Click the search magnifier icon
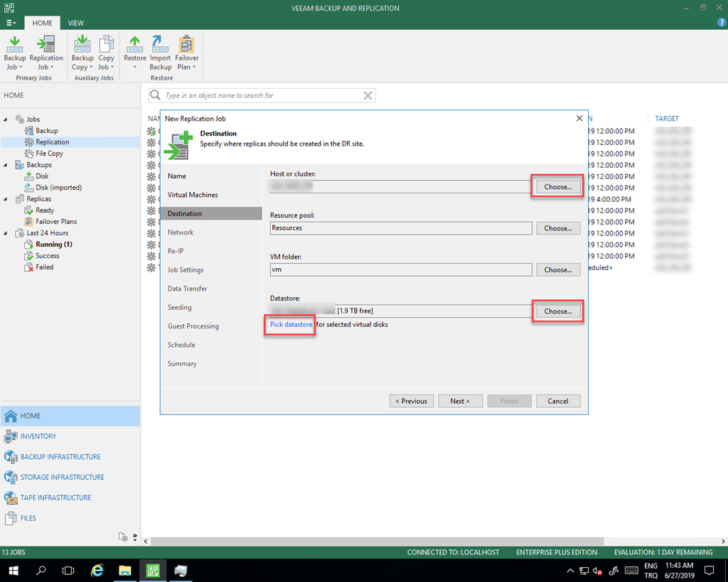 tap(155, 95)
